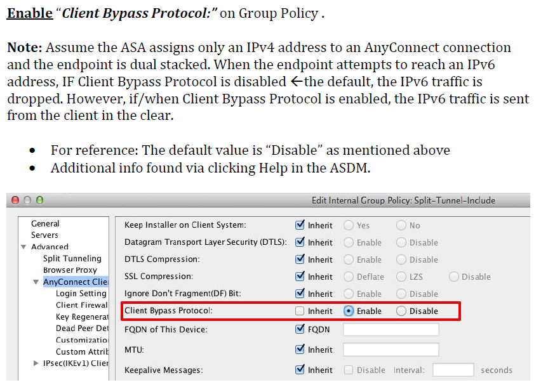
Task: Select Enable radio for Ignore DF Bit
Action: [349, 294]
